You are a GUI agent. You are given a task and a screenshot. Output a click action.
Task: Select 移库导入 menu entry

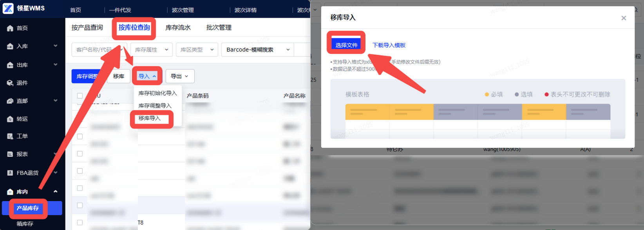(158, 118)
